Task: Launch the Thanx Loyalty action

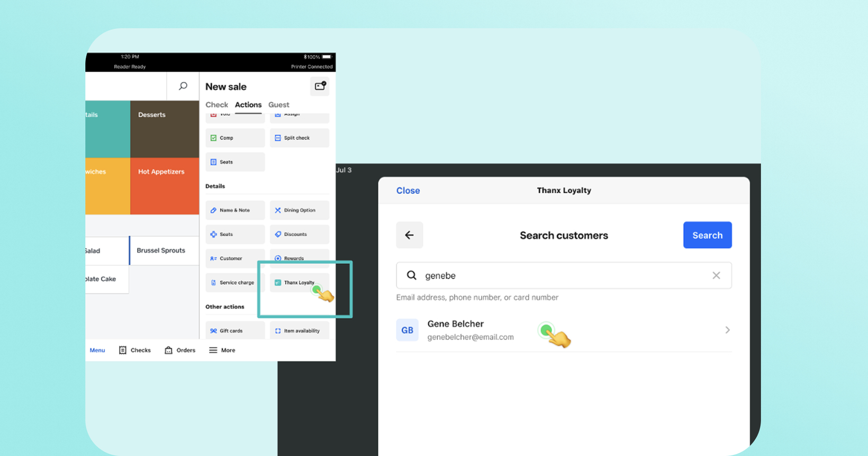Action: (x=300, y=283)
